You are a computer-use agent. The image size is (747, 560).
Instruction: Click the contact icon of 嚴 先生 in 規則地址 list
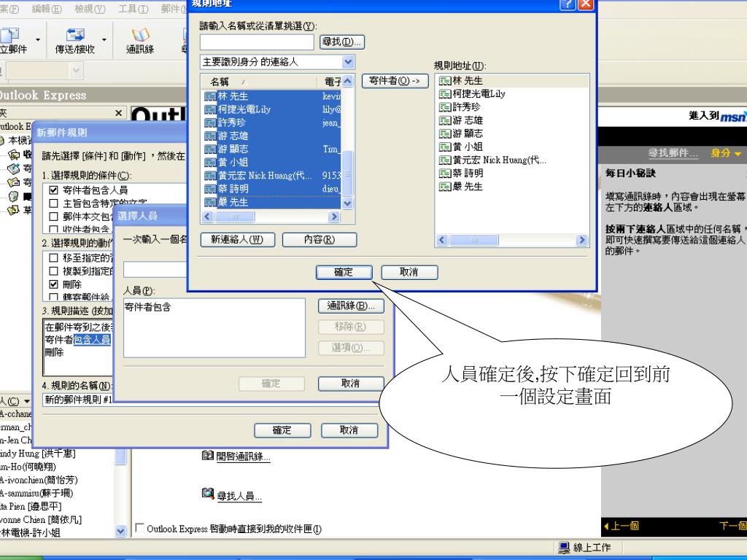[444, 187]
